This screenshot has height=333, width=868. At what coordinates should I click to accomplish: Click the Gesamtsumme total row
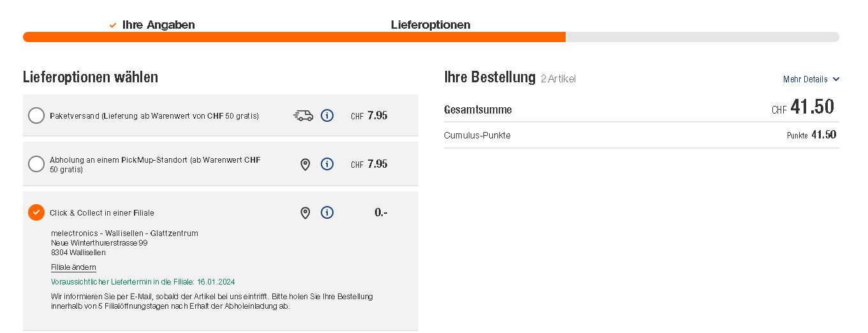pyautogui.click(x=641, y=109)
